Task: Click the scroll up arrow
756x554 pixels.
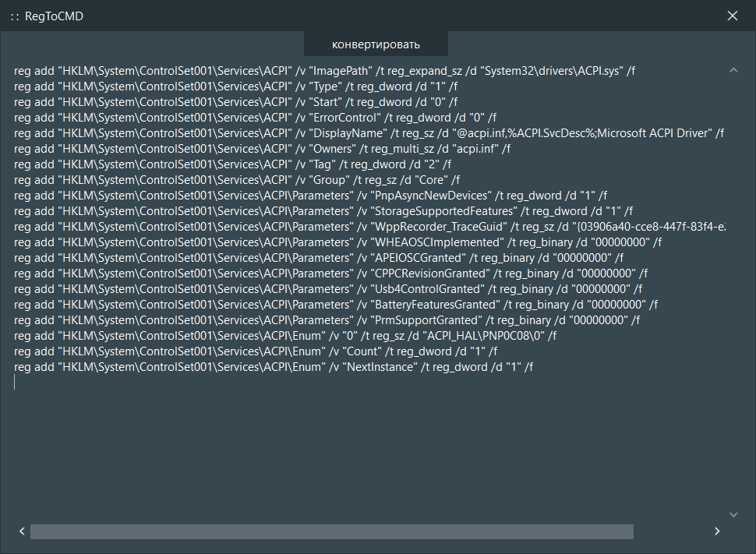Action: coord(733,70)
